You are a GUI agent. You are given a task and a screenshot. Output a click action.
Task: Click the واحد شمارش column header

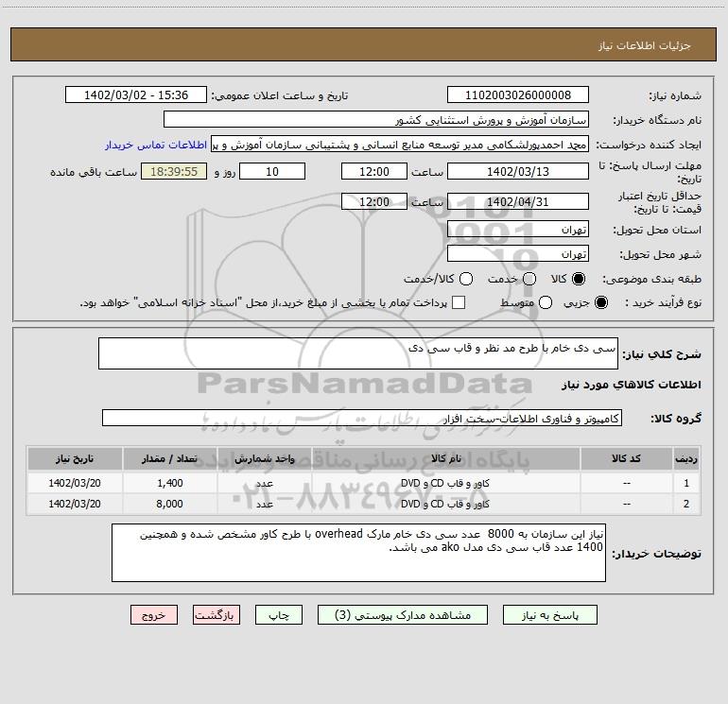tap(265, 459)
